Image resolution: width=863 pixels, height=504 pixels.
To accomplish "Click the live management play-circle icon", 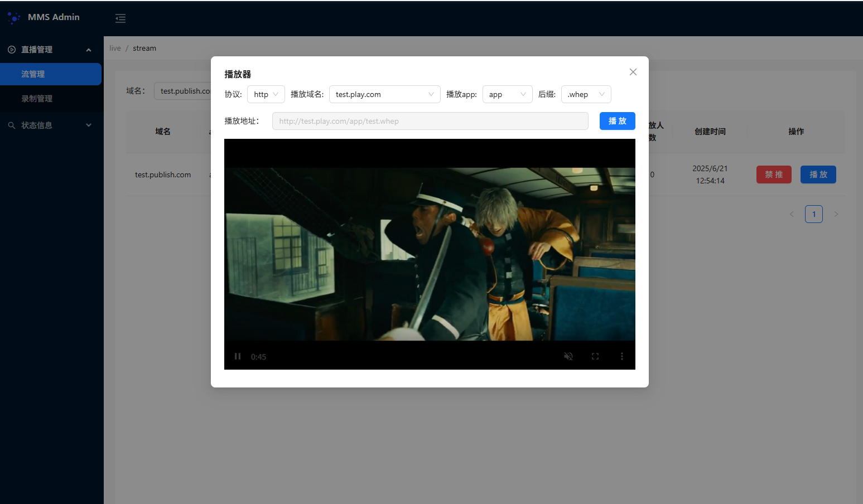I will tap(12, 50).
